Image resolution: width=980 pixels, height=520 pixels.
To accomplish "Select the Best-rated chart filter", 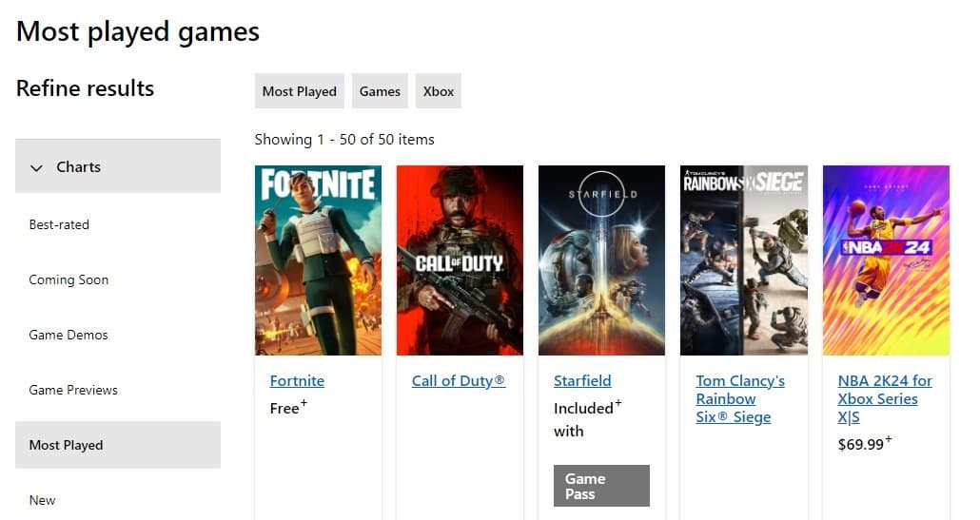I will click(59, 224).
